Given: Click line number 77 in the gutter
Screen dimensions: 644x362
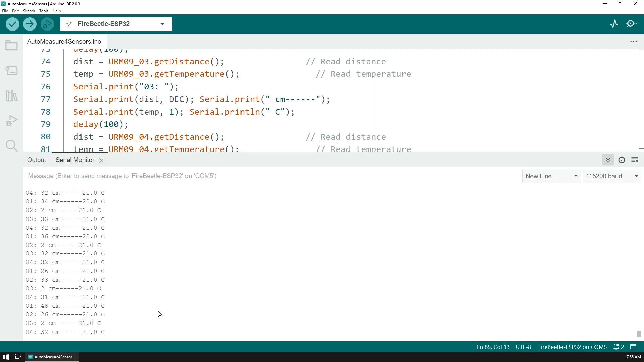Looking at the screenshot, I should coord(46,99).
